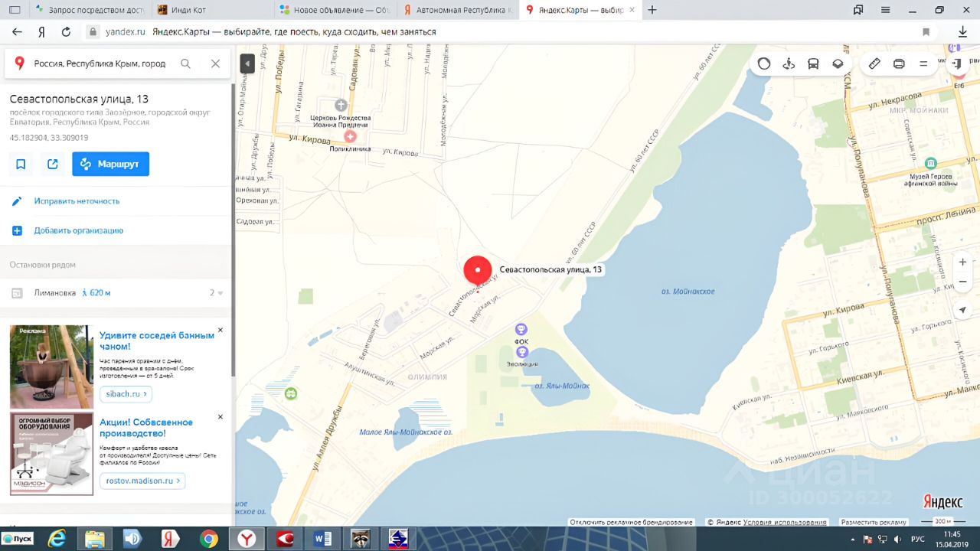Open sibach.ru ad link
This screenshot has height=551, width=980.
click(126, 394)
